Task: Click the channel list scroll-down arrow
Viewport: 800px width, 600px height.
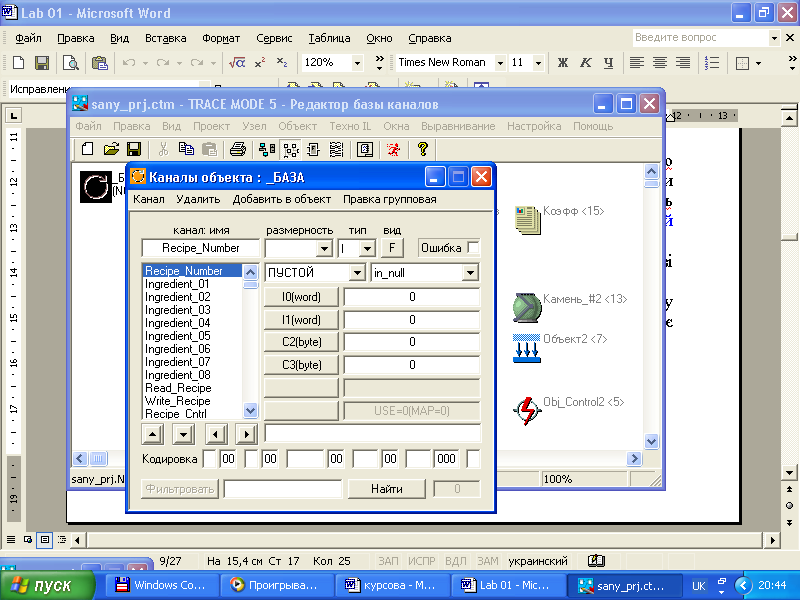Action: [250, 410]
